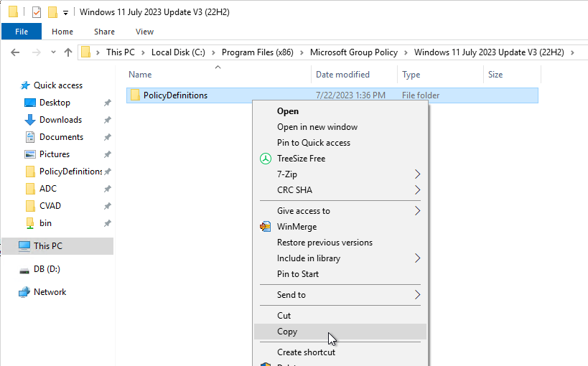Open ADC folder in navigation pane
The width and height of the screenshot is (588, 366).
click(48, 189)
